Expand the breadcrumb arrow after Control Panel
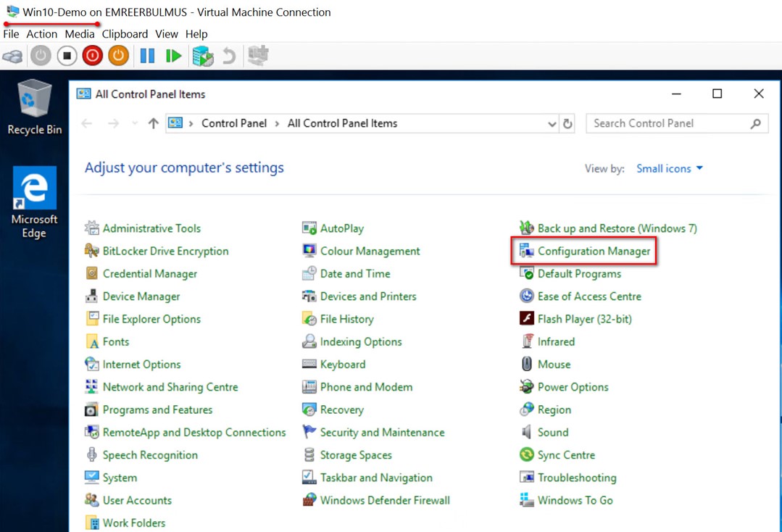The width and height of the screenshot is (782, 532). [278, 124]
